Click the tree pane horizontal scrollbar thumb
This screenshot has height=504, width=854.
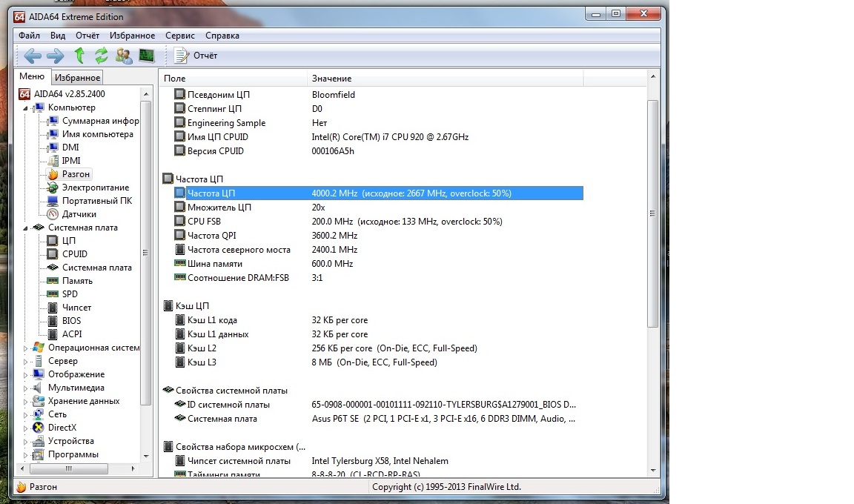click(x=69, y=468)
